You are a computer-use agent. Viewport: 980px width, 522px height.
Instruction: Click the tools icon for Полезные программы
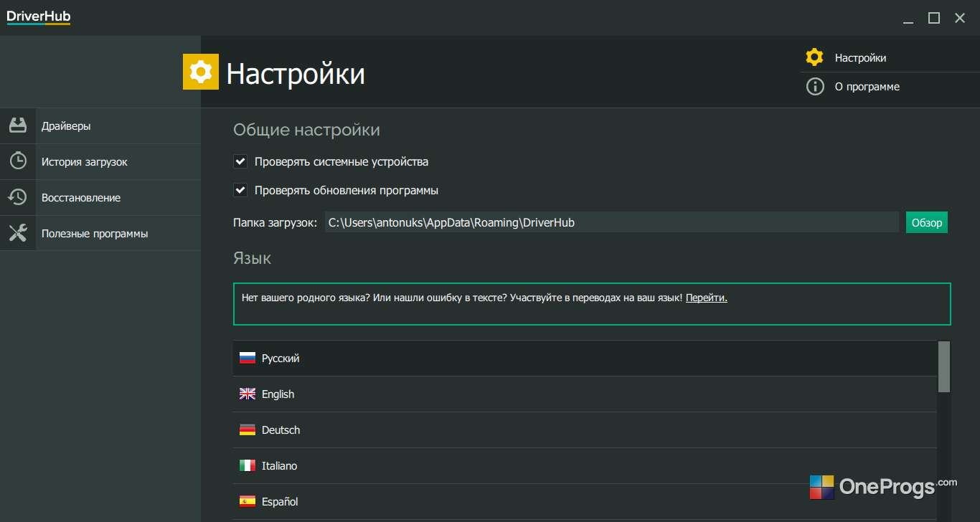click(x=18, y=233)
